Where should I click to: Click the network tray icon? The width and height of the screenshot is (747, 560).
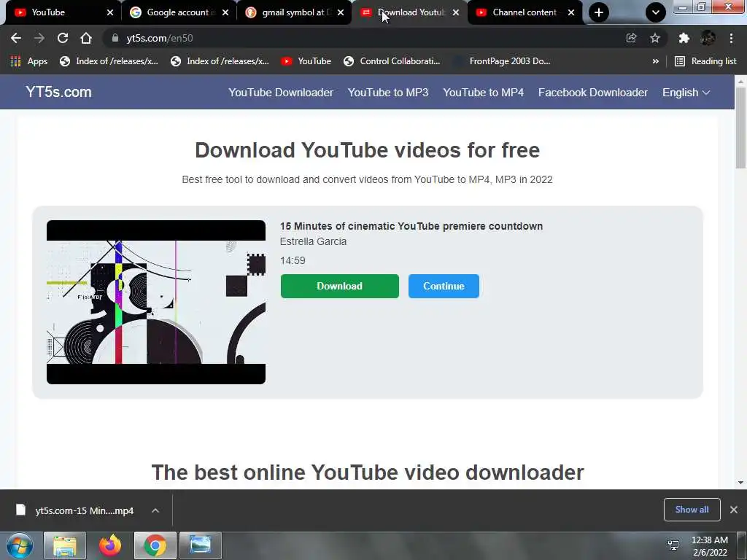[x=673, y=545]
